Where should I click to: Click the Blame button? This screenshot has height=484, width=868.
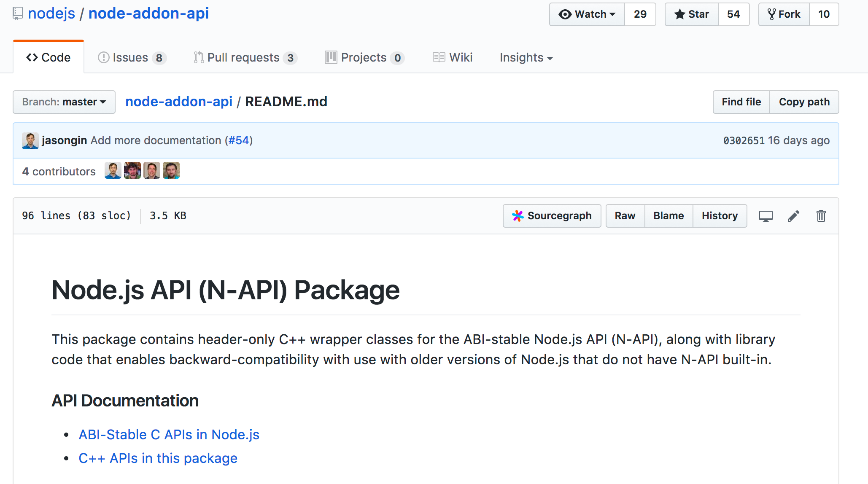click(669, 216)
